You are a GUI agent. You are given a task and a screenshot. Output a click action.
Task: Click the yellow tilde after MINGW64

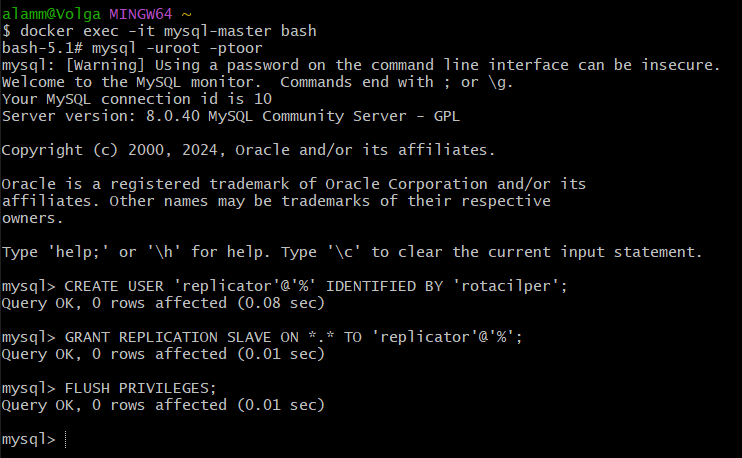point(186,15)
